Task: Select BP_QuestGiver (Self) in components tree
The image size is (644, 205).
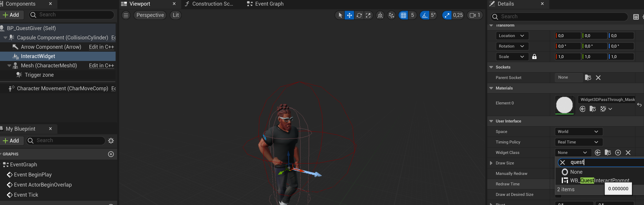Action: [31, 28]
